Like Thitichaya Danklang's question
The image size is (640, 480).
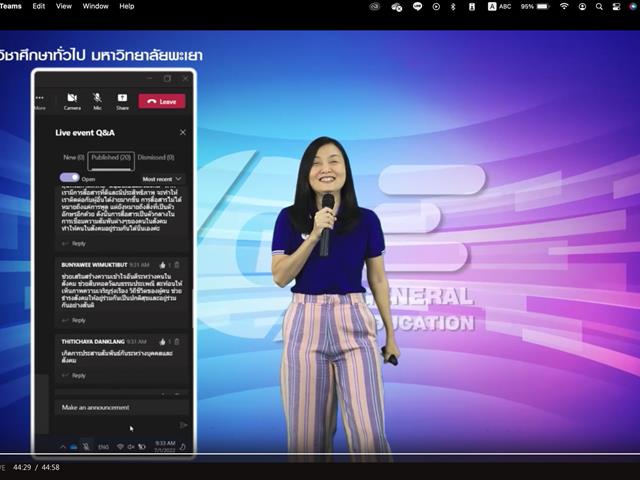pos(162,342)
